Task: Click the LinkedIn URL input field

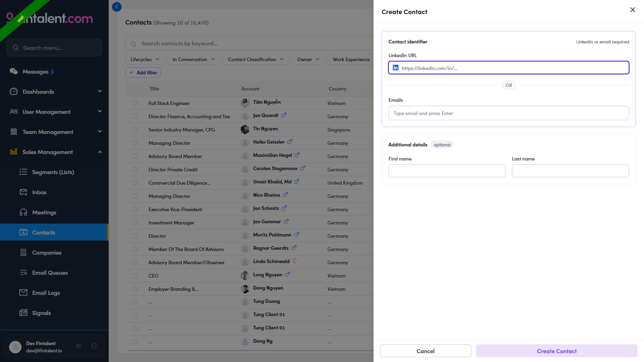Action: point(509,68)
